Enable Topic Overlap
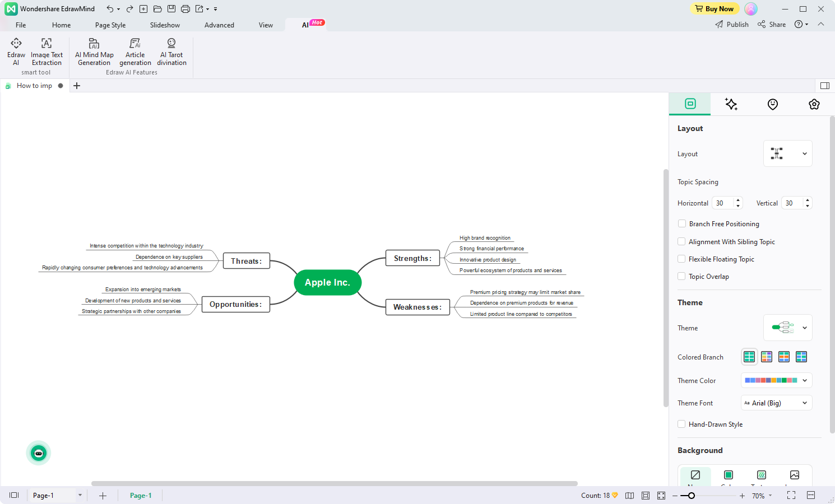This screenshot has height=504, width=835. point(682,276)
